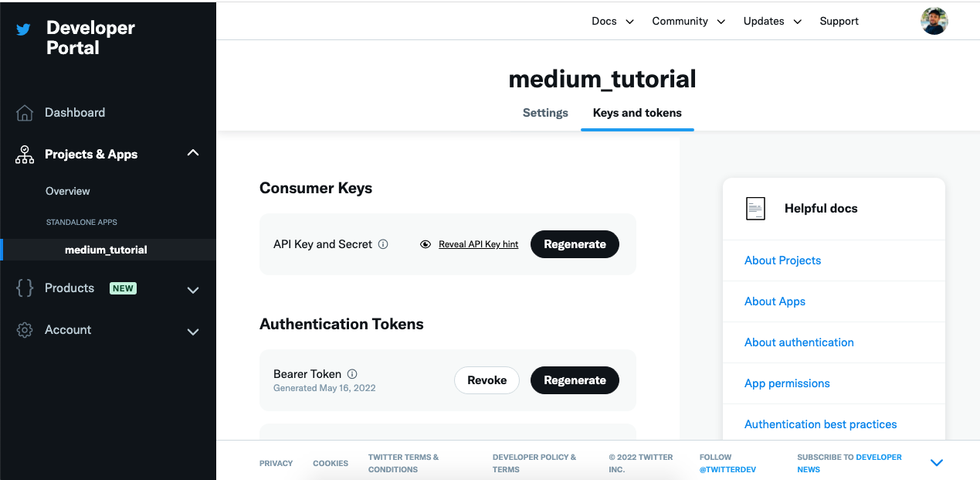This screenshot has height=480, width=980.
Task: Click the Generated May 16, 2022 text
Action: pos(324,388)
